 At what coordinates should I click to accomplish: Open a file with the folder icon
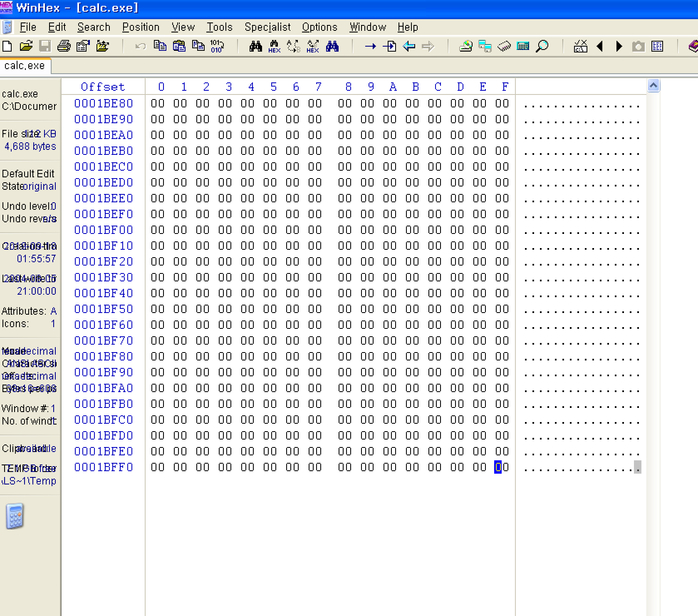[x=26, y=46]
